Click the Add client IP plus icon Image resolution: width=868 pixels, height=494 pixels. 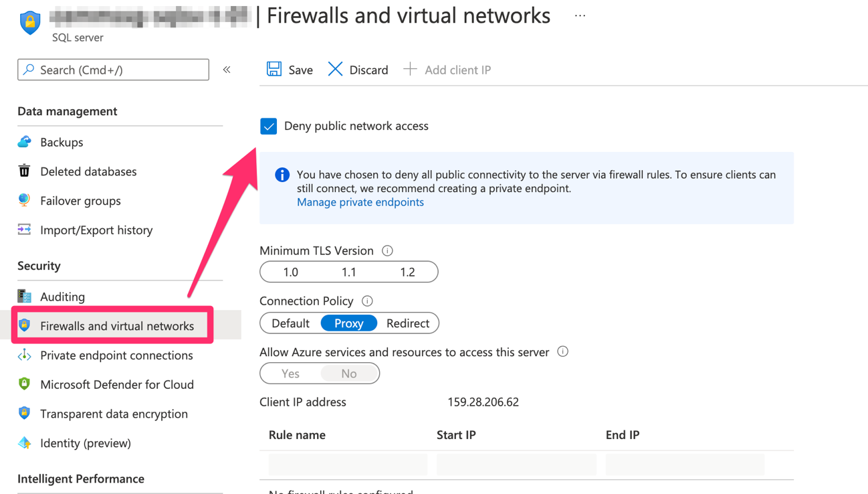(x=410, y=69)
